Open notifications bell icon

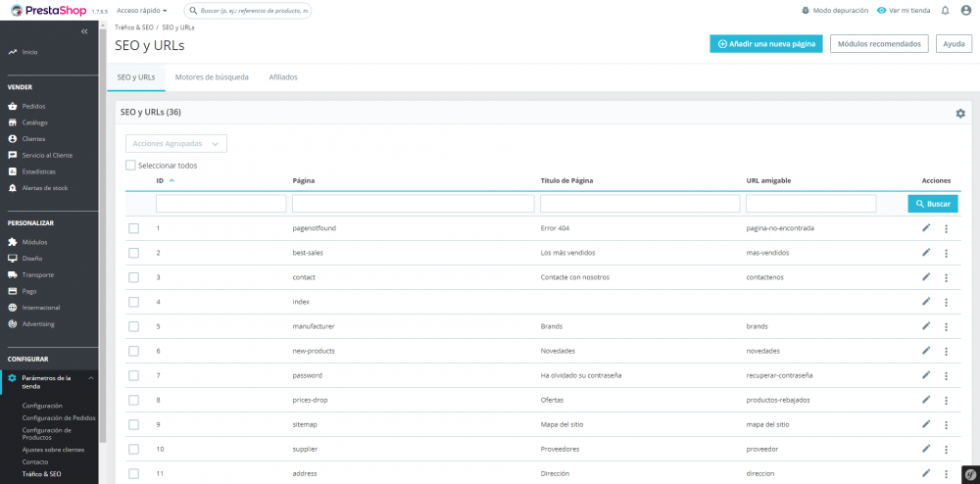pos(945,10)
